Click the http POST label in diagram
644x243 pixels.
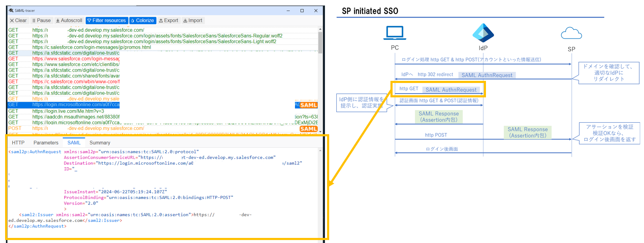pos(437,135)
